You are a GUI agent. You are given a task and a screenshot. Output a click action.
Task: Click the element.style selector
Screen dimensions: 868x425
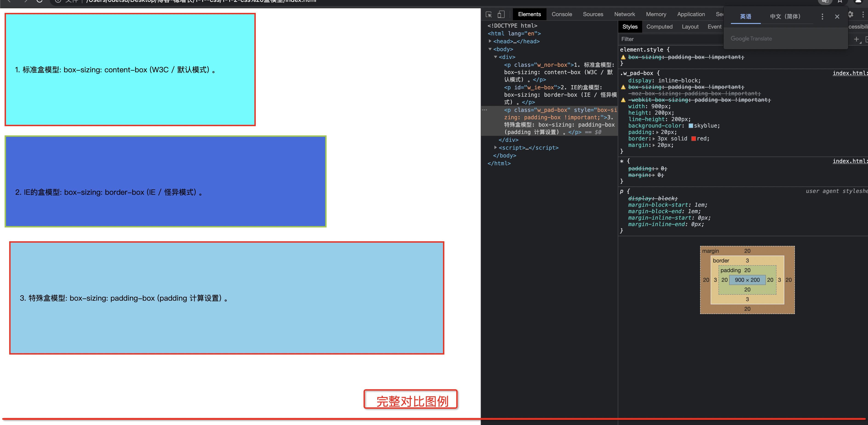(641, 49)
